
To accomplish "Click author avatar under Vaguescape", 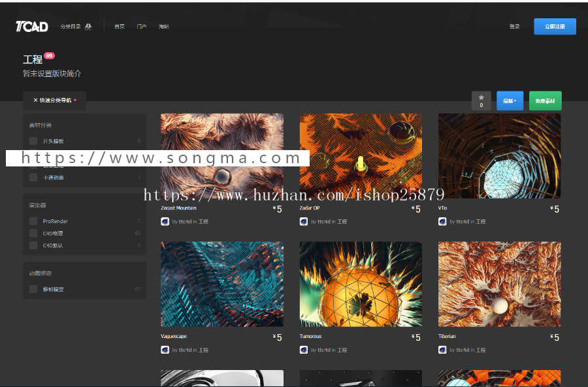I will [x=165, y=350].
